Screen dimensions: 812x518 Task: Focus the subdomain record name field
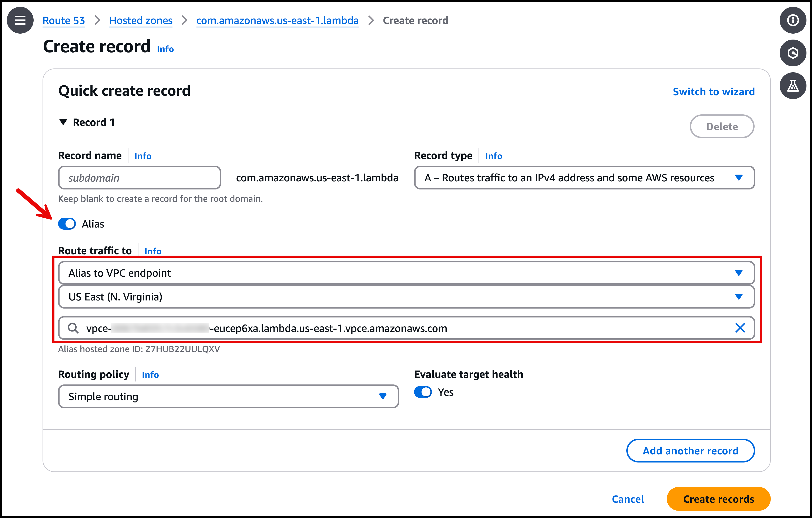click(x=139, y=178)
